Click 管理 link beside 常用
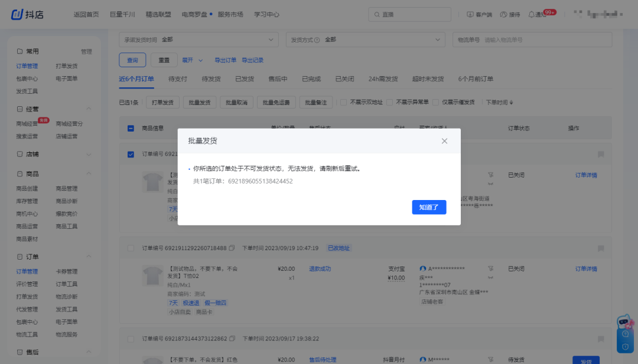The image size is (638, 364). point(86,51)
